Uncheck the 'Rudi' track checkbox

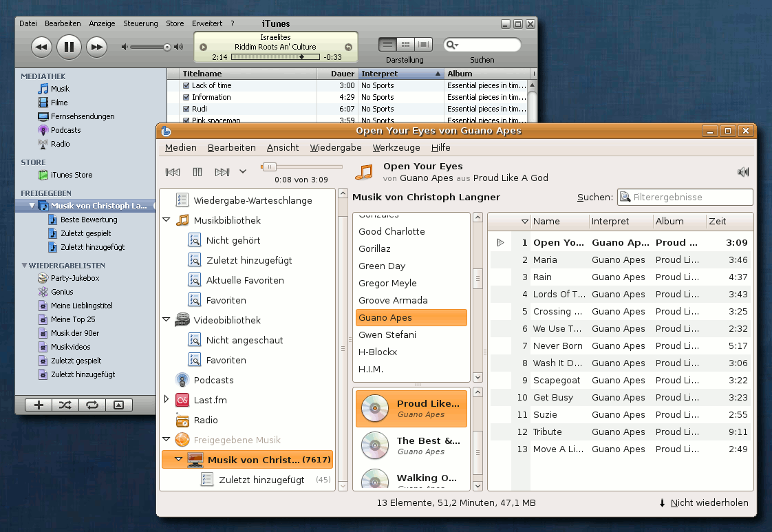pyautogui.click(x=186, y=109)
